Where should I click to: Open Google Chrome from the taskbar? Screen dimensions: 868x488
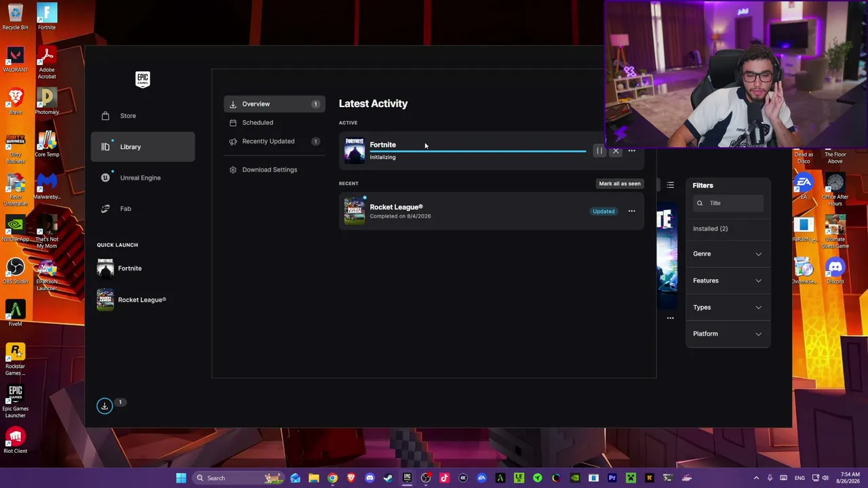click(332, 479)
